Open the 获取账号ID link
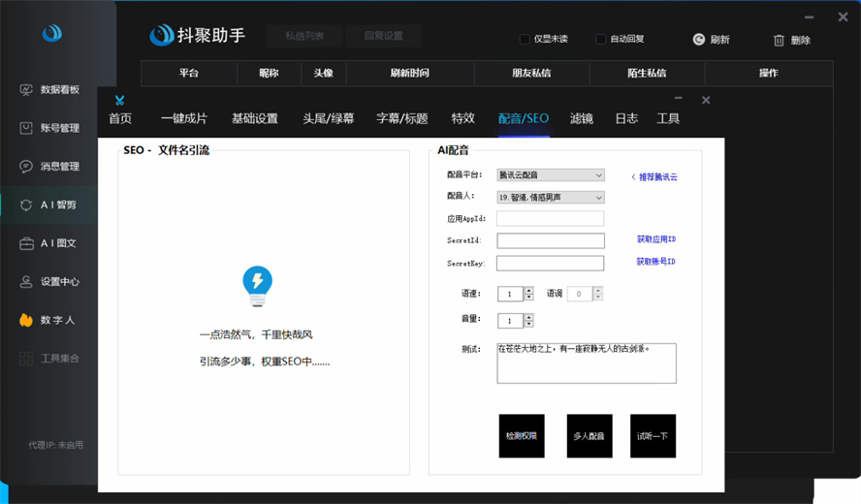 tap(656, 262)
